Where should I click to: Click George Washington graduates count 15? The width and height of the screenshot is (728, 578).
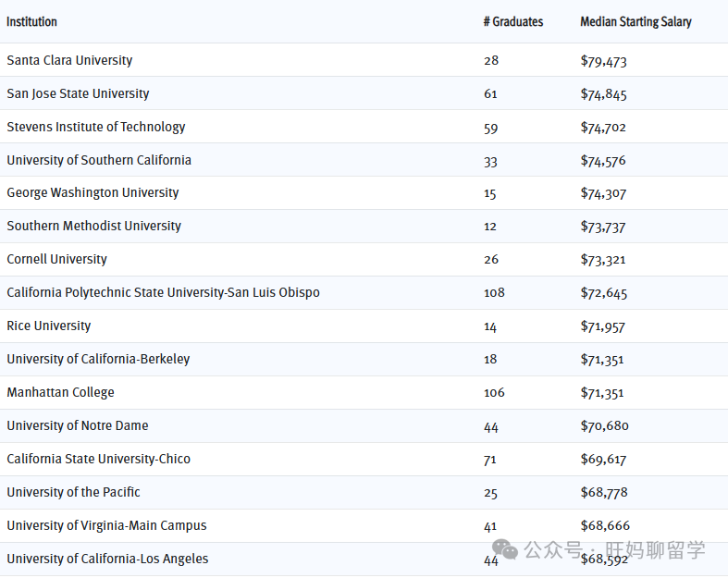coord(490,193)
